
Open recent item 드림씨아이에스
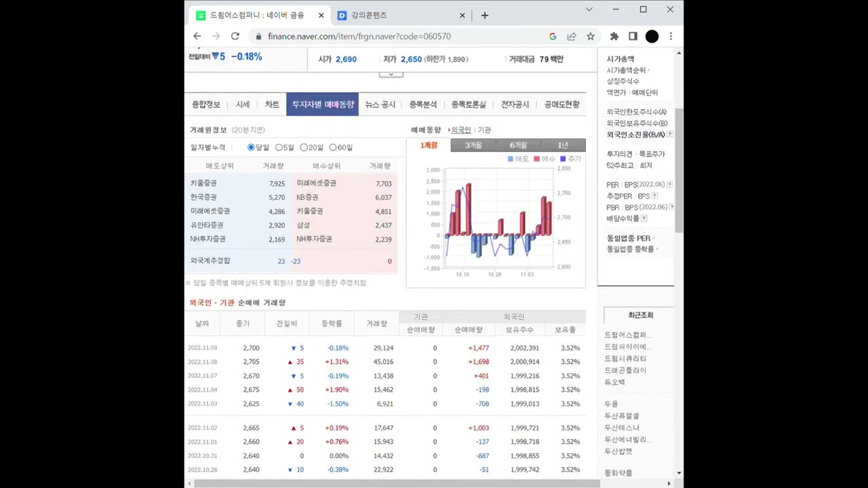coord(627,347)
